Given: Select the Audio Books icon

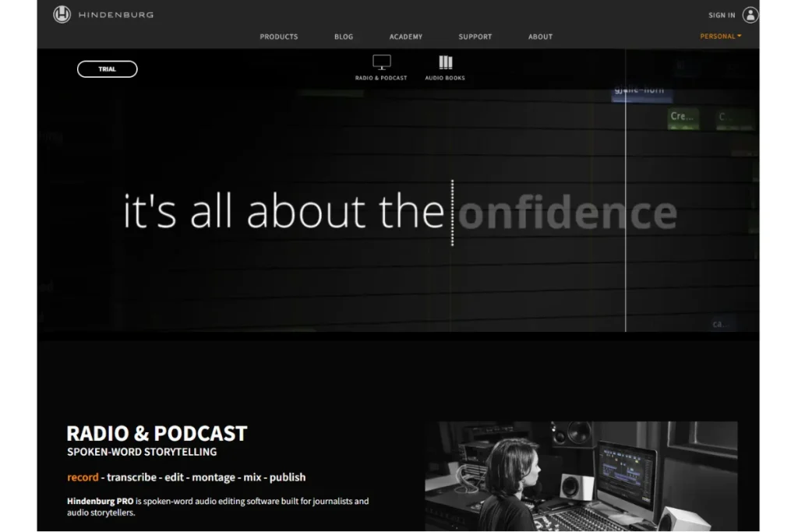Looking at the screenshot, I should (445, 62).
